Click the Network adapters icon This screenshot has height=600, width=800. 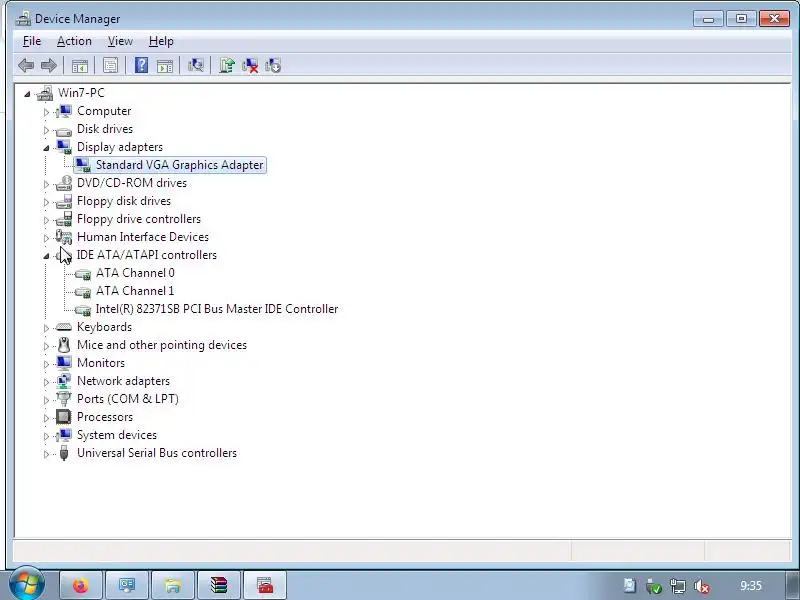(64, 381)
